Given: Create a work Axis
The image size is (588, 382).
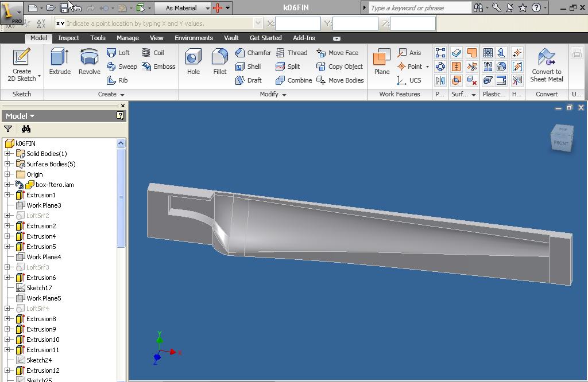Looking at the screenshot, I should (x=409, y=53).
